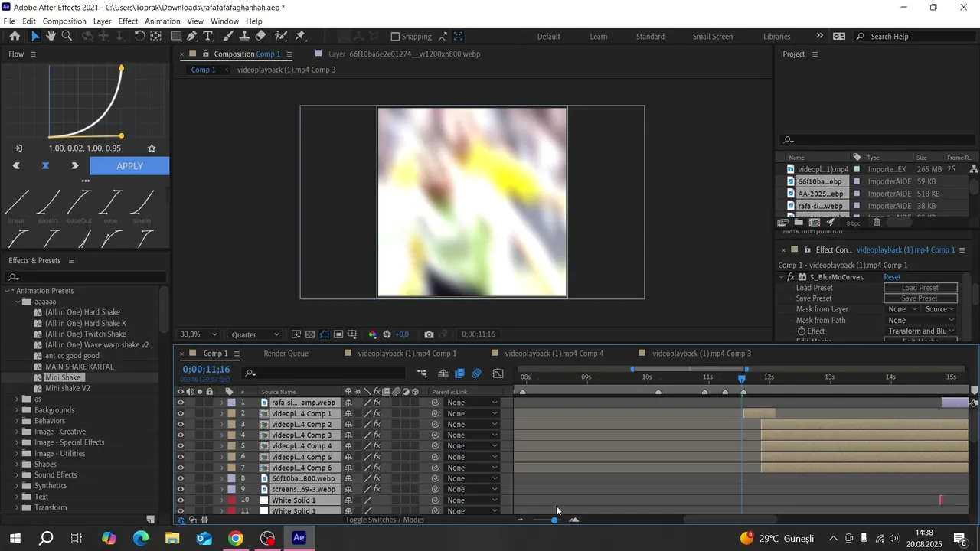The image size is (980, 551).
Task: Expand layer 2 videopl..4 Comp 1 properties
Action: [x=222, y=414]
